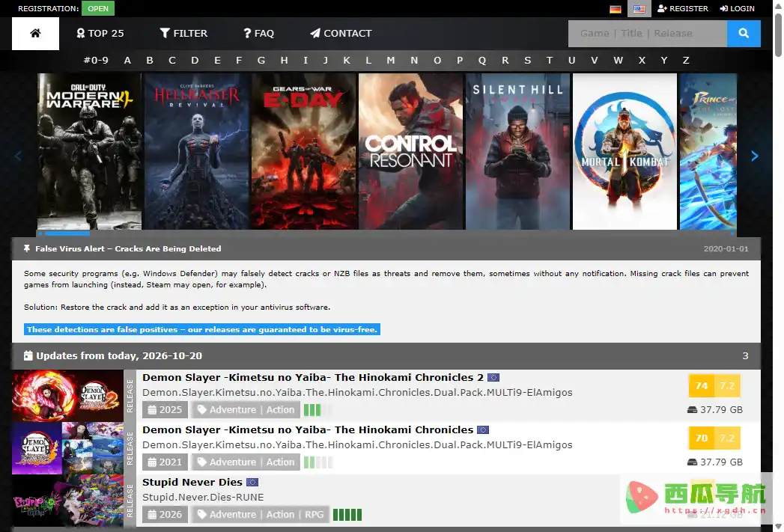Click the 2021 release year tag
Screen dimensions: 784x532
point(165,462)
